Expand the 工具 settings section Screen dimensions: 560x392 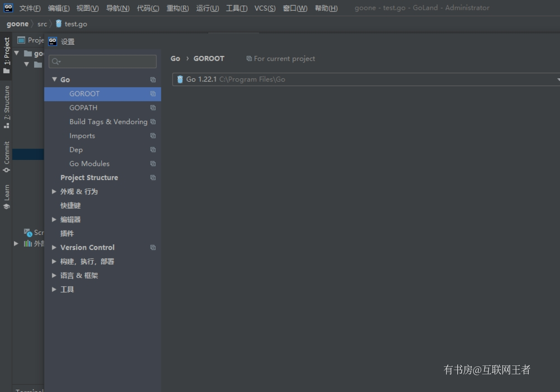pyautogui.click(x=54, y=289)
